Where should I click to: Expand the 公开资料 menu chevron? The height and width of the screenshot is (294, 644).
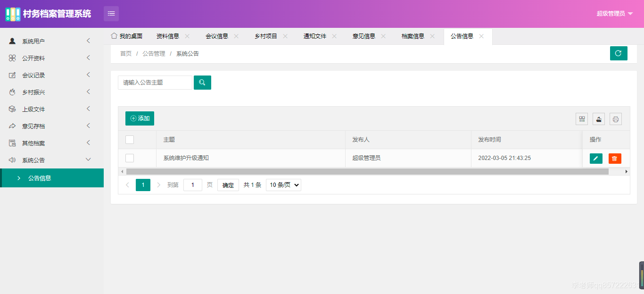88,58
